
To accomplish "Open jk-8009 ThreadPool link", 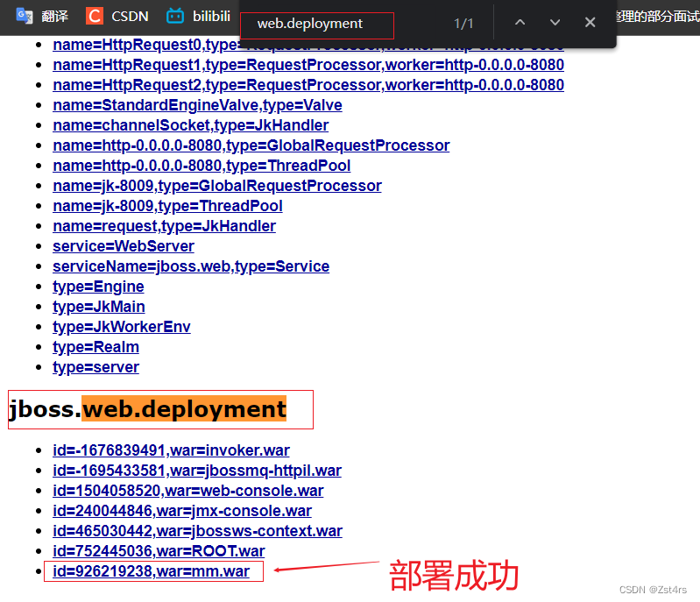I will pos(167,206).
